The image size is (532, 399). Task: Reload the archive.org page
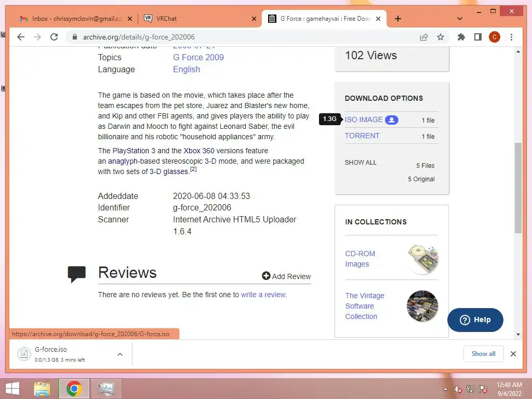pyautogui.click(x=54, y=37)
